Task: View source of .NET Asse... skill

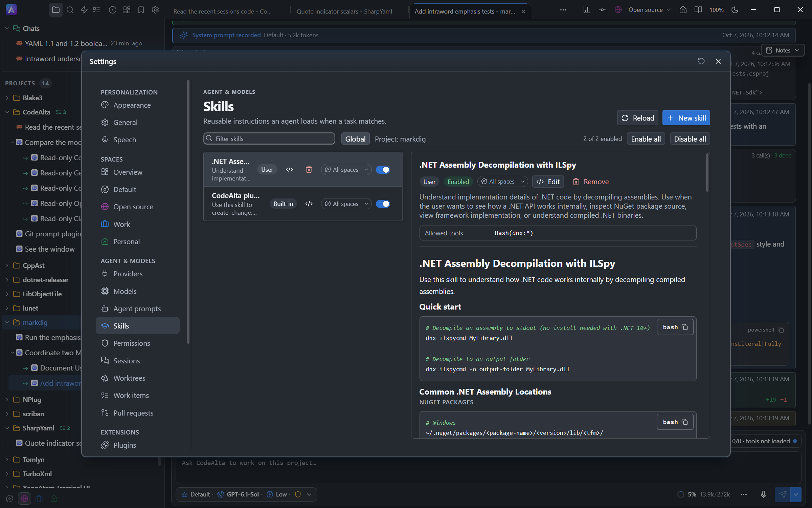Action: pos(289,169)
